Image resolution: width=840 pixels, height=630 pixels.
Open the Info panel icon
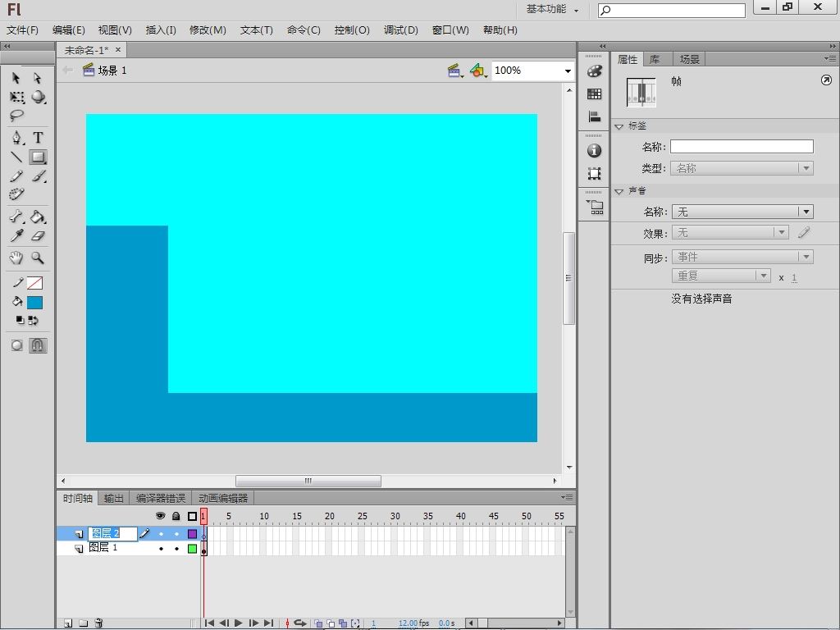point(594,151)
